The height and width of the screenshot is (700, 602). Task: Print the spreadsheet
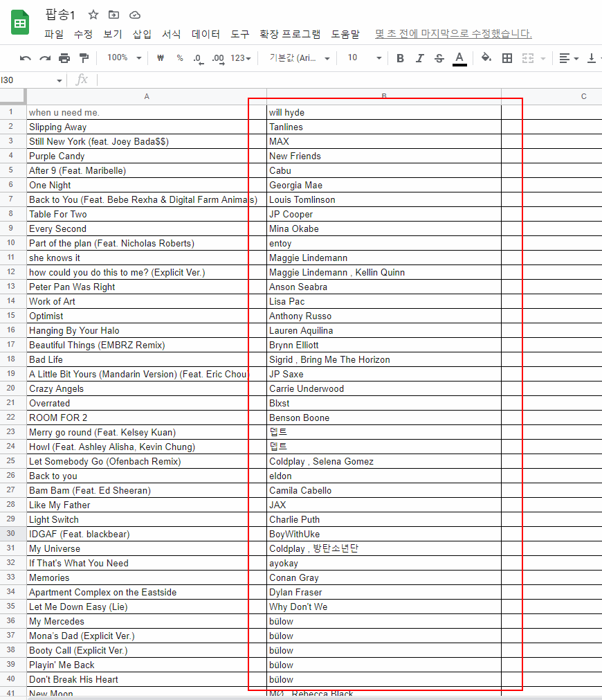(65, 58)
